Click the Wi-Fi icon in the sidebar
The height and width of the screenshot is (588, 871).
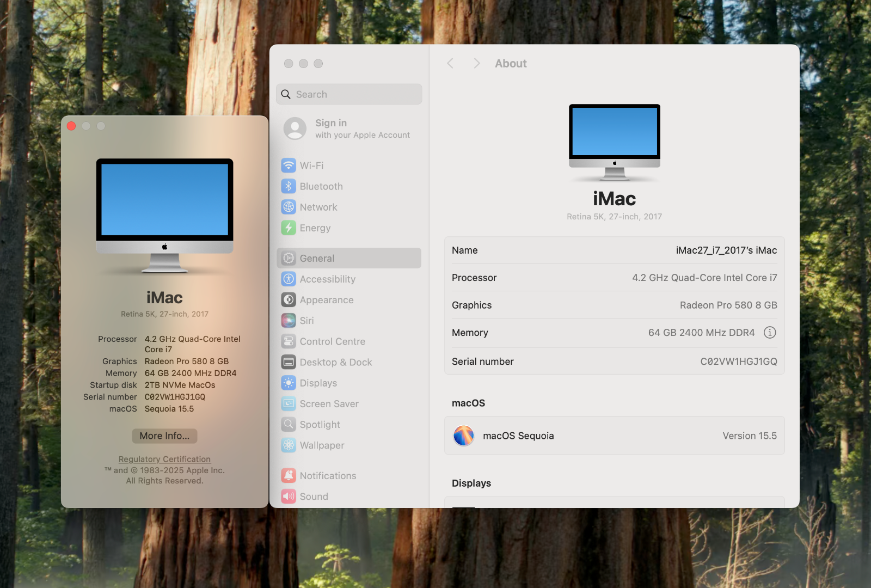click(289, 166)
